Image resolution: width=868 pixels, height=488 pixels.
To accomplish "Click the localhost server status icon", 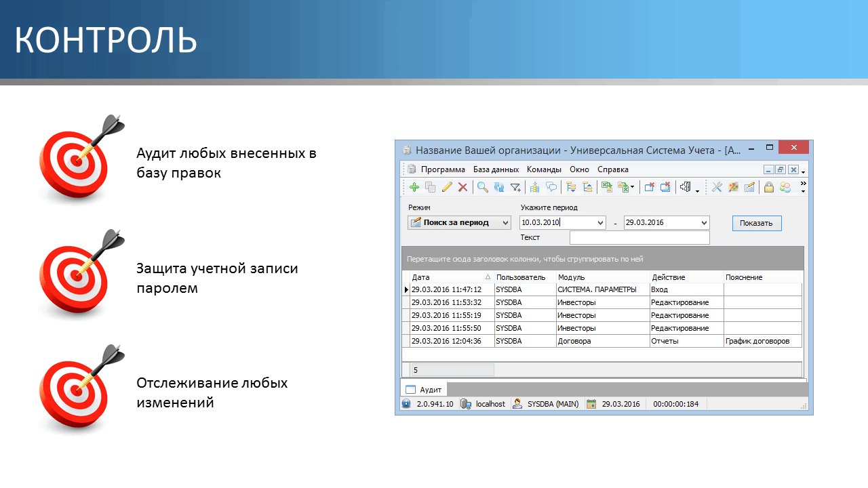I will point(466,403).
